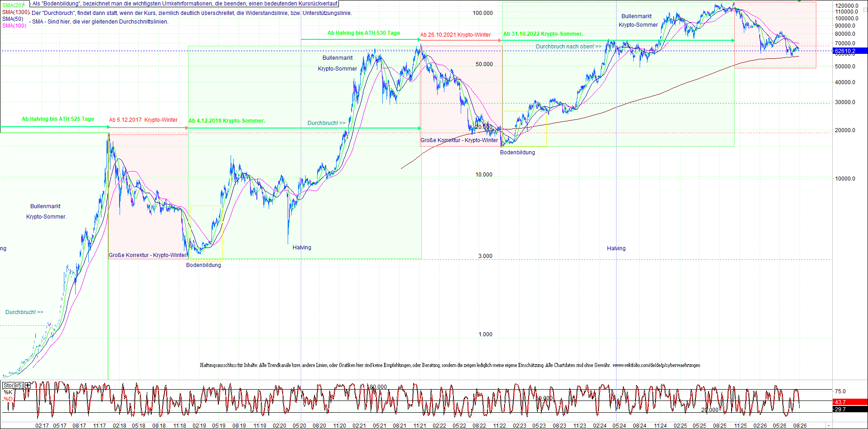Click the 70000.0 price axis label
The image size is (868, 429).
coord(845,43)
